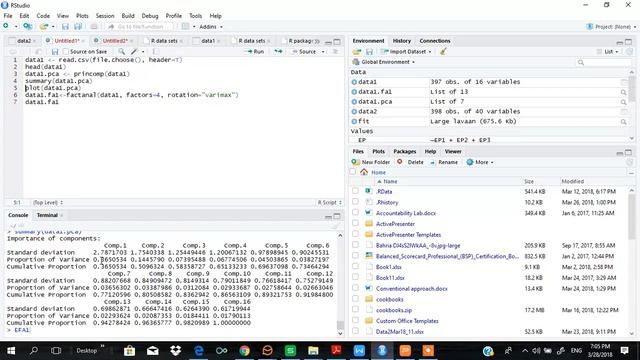Open the R Script file type dropdown

click(329, 202)
